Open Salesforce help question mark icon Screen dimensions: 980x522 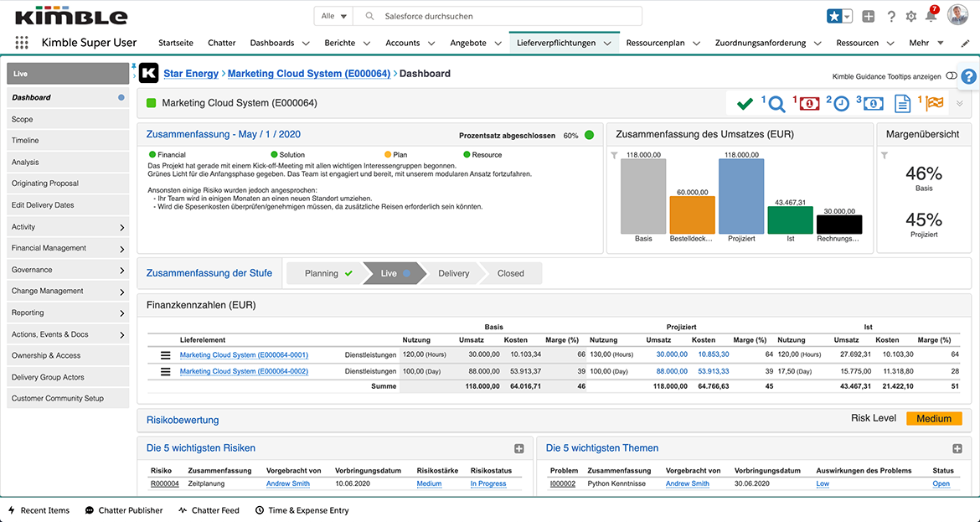coord(891,17)
